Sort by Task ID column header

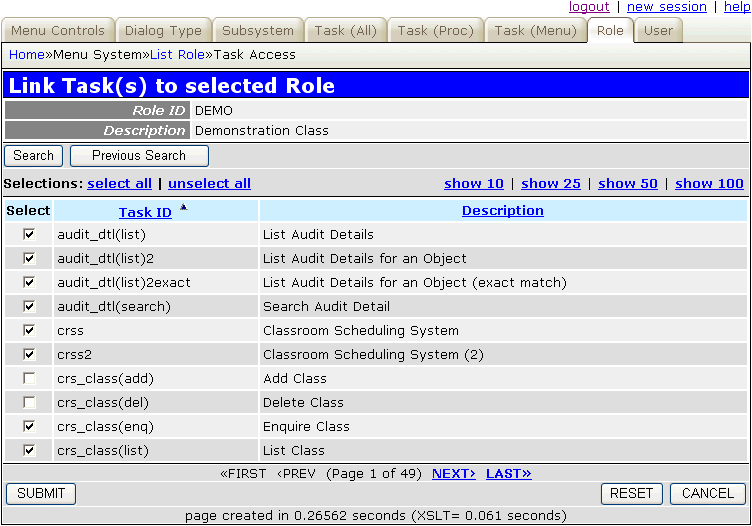[145, 212]
